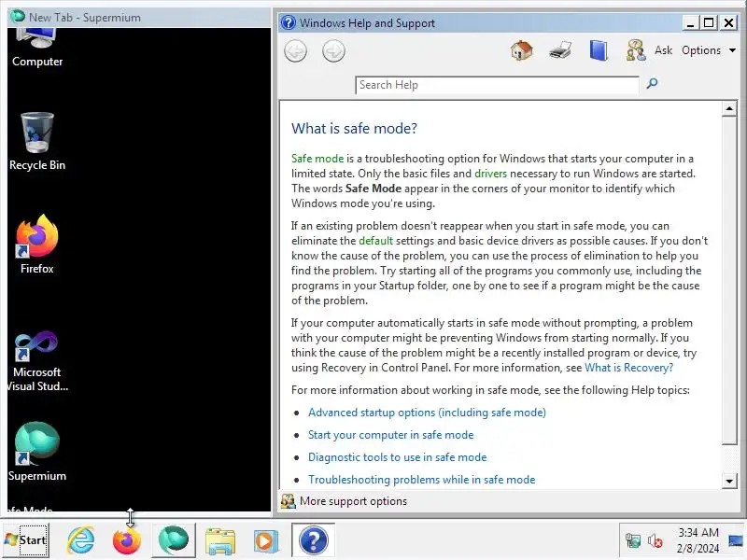Viewport: 747px width, 560px height.
Task: Open Internet Explorer from taskbar
Action: point(80,540)
